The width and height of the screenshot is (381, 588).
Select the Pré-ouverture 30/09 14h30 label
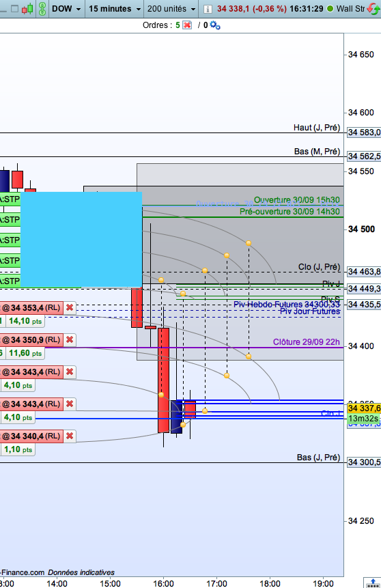(x=290, y=212)
